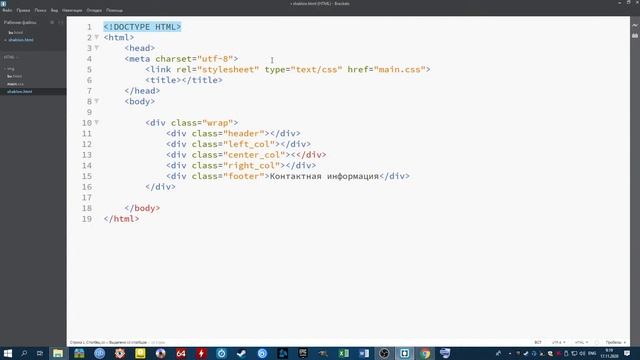Viewport: 640px width, 360px height.
Task: Open the Windows Start menu
Action: click(x=7, y=353)
